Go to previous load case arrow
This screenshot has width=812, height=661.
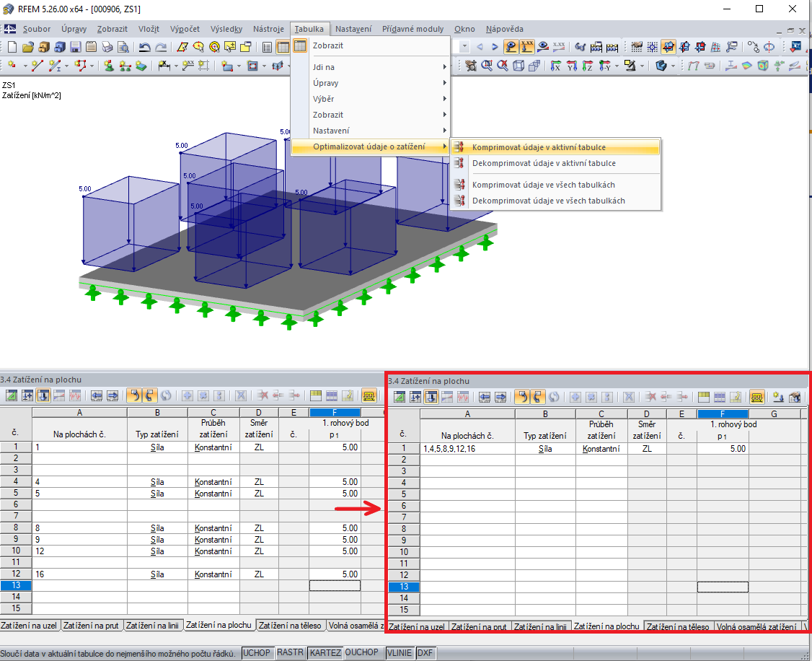coord(480,47)
